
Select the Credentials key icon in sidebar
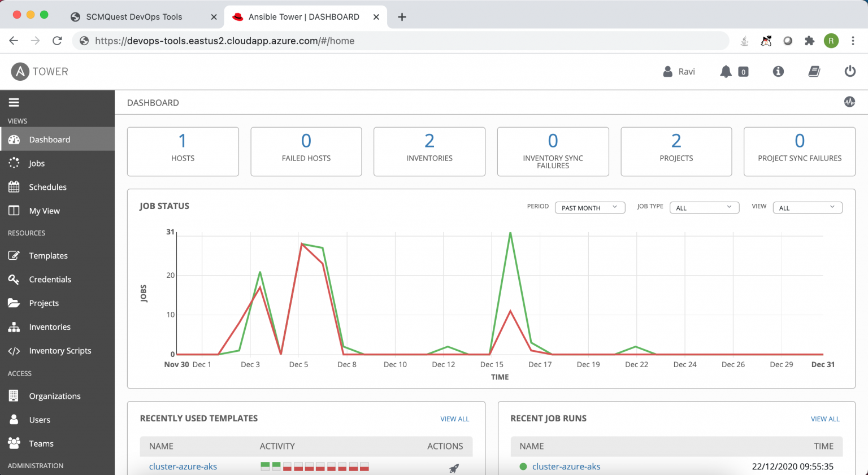[14, 279]
